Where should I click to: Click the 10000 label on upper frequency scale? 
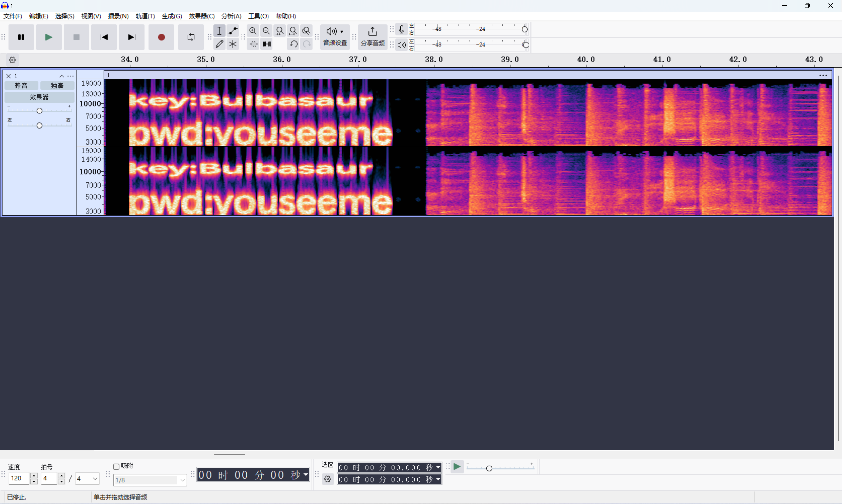(x=90, y=104)
